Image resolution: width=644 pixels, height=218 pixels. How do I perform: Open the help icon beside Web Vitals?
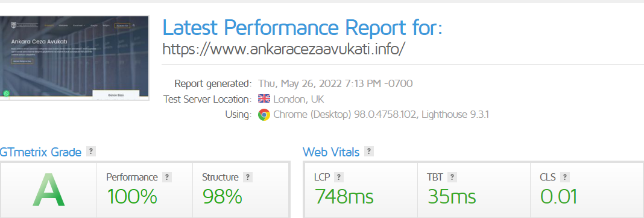(x=369, y=152)
